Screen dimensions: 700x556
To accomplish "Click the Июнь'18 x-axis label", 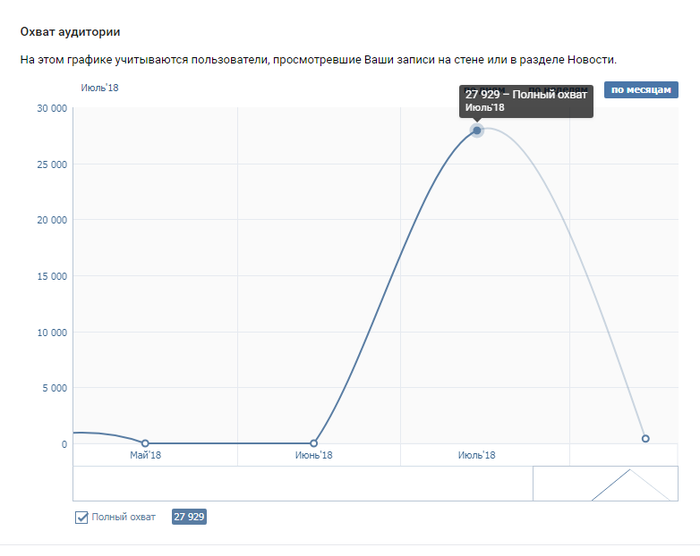I will (x=314, y=456).
